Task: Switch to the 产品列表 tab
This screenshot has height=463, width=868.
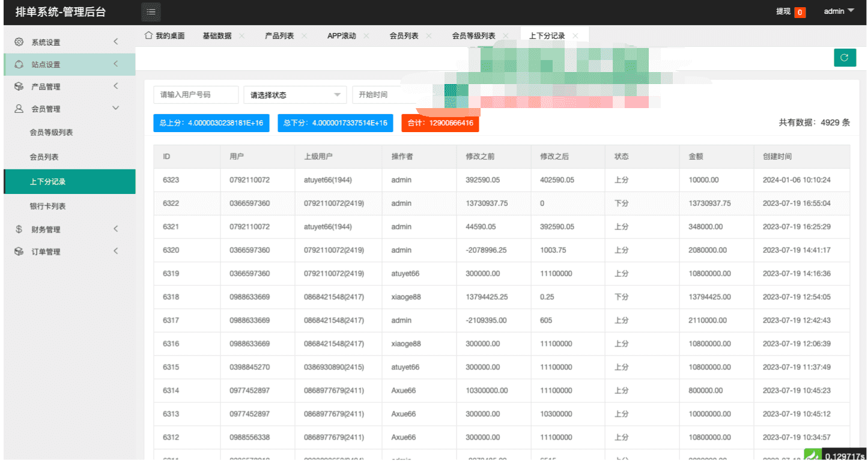Action: click(x=279, y=36)
